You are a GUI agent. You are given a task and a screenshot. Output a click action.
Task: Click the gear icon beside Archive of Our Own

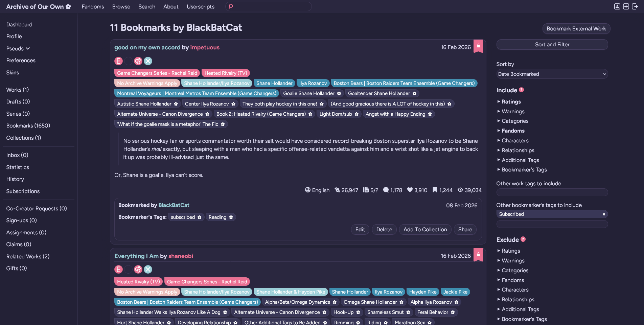pos(68,6)
